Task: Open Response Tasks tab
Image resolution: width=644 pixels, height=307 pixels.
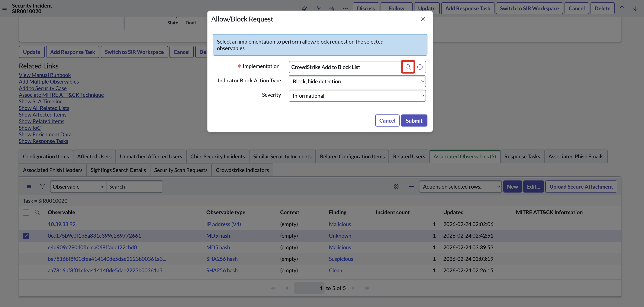Action: click(522, 157)
